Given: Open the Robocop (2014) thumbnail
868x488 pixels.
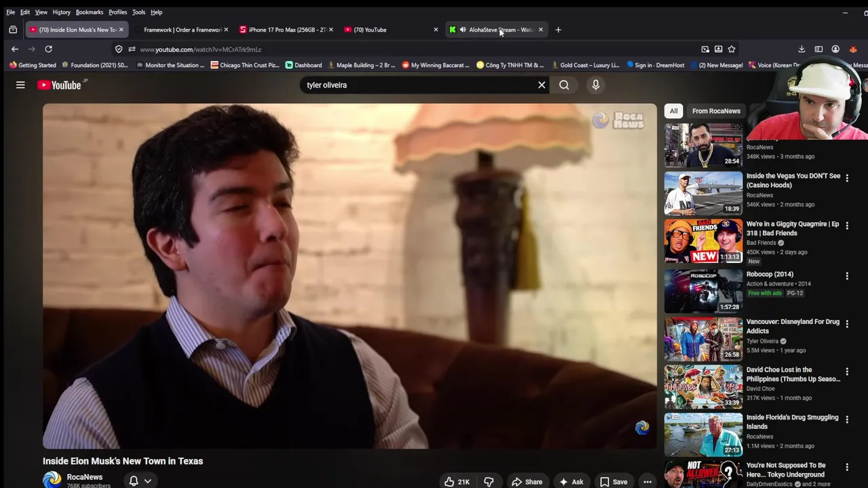Looking at the screenshot, I should click(703, 291).
